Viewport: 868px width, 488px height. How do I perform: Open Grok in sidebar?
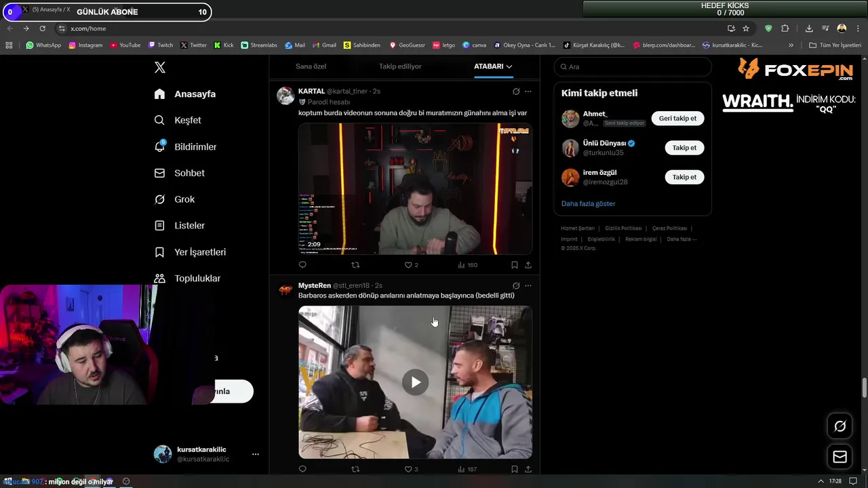pos(174,199)
